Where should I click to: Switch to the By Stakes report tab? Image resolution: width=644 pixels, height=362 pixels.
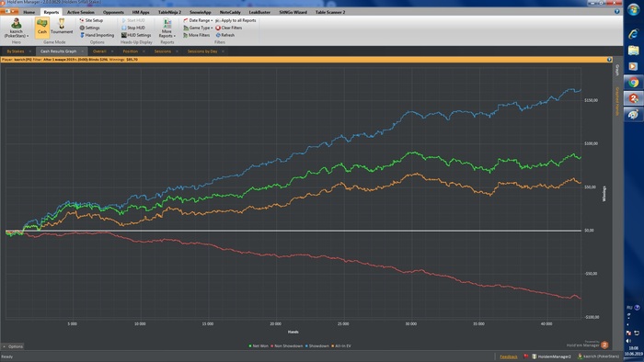16,51
